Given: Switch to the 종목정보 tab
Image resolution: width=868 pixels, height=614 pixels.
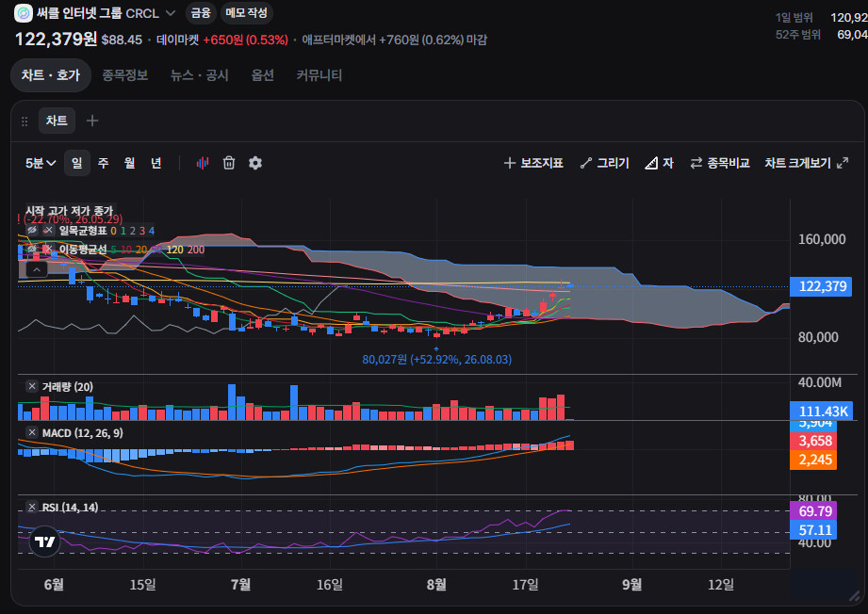Looking at the screenshot, I should (125, 75).
